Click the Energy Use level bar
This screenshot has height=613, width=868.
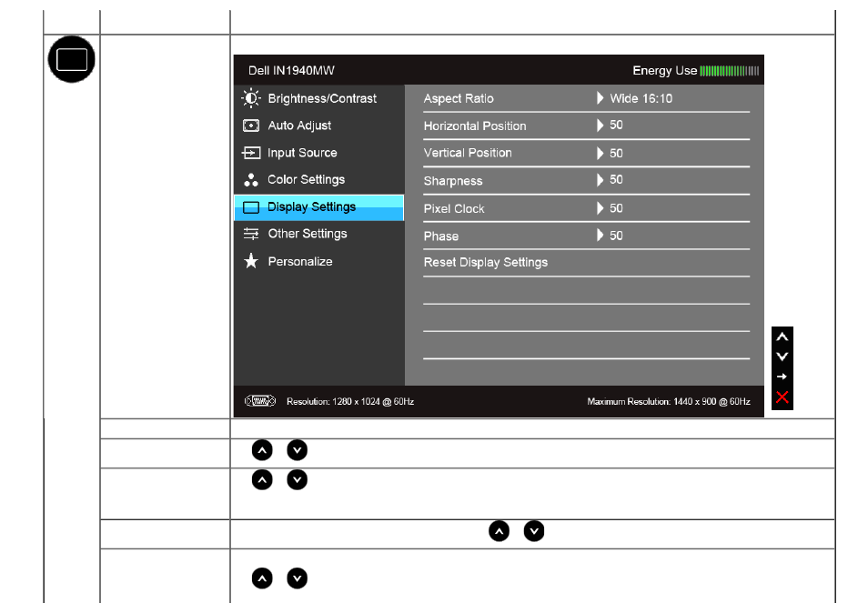[x=729, y=71]
